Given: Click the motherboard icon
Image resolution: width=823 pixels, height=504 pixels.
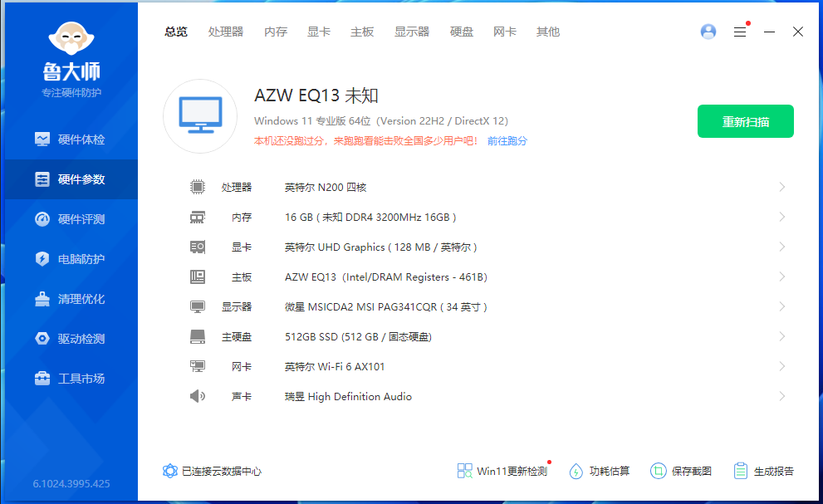Looking at the screenshot, I should (198, 276).
